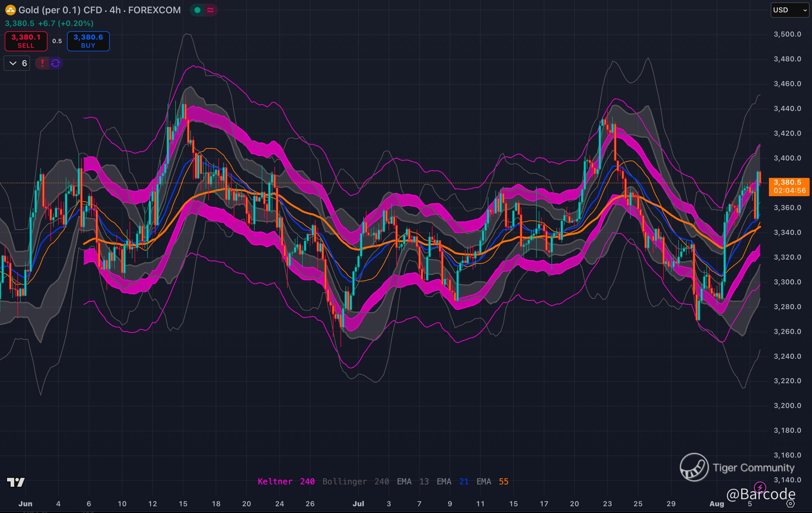Click the 3,380.1 SELL button
Screen dimensions: 812x513
[26, 41]
